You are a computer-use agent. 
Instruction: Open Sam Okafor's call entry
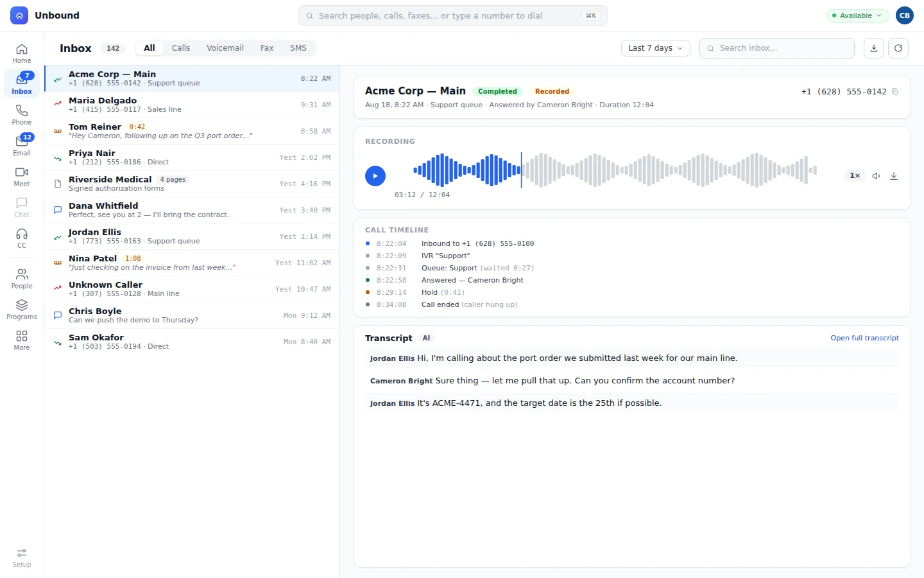pos(192,342)
